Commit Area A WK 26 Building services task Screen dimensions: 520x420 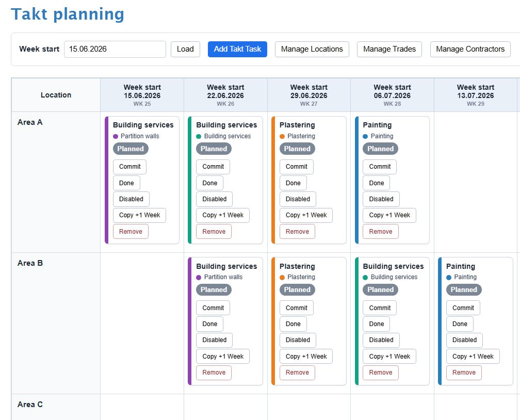(213, 167)
